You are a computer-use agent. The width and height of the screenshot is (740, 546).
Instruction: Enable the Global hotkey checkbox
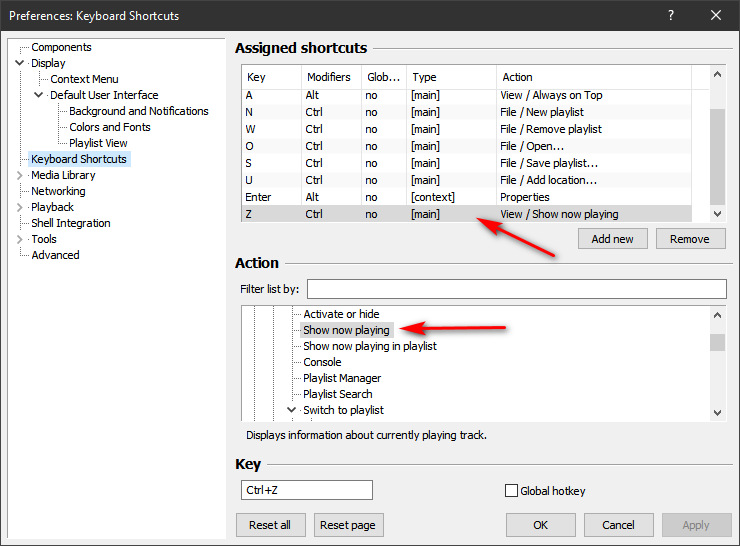[512, 491]
